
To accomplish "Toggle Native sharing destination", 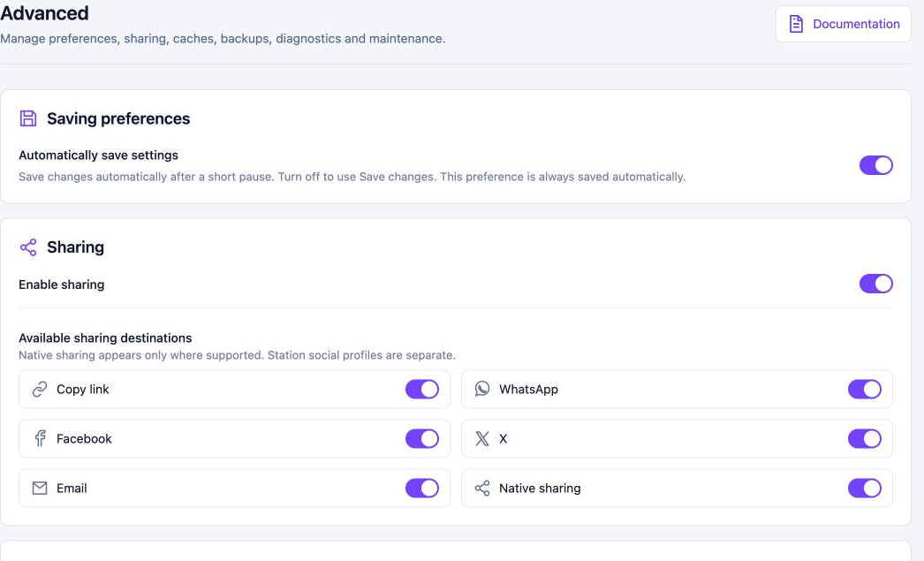I will [865, 488].
